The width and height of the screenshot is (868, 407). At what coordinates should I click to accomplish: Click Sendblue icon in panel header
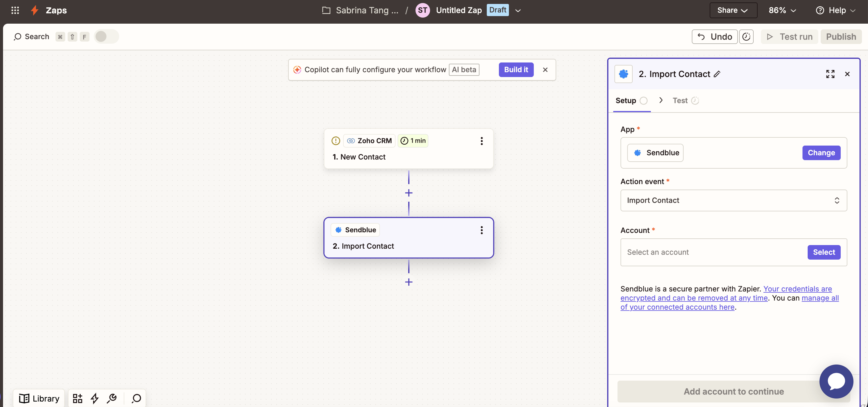coord(623,74)
